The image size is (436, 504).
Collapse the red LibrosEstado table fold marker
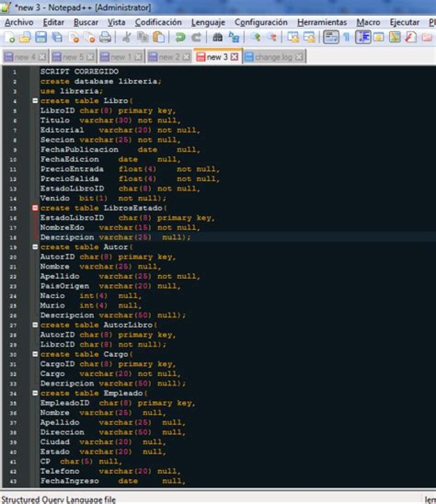35,208
